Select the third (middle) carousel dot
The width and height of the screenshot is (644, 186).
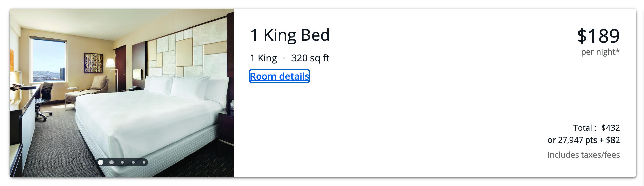coord(122,162)
